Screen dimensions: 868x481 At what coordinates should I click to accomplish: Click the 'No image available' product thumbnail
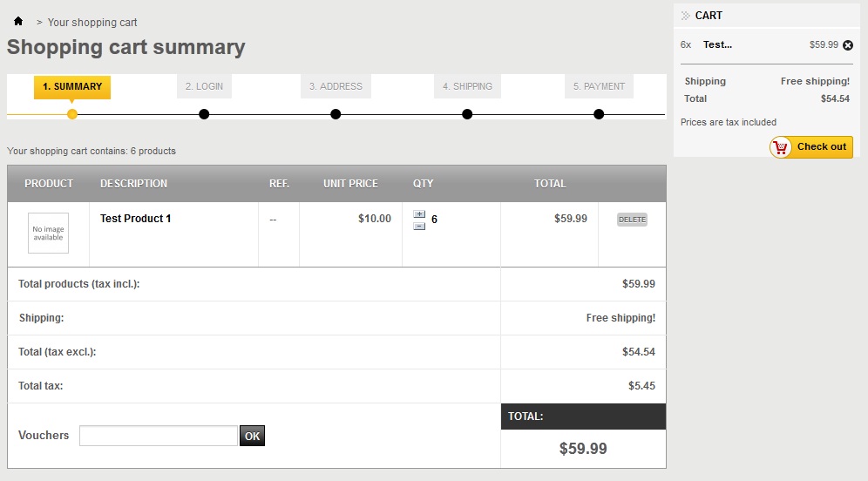(x=48, y=234)
